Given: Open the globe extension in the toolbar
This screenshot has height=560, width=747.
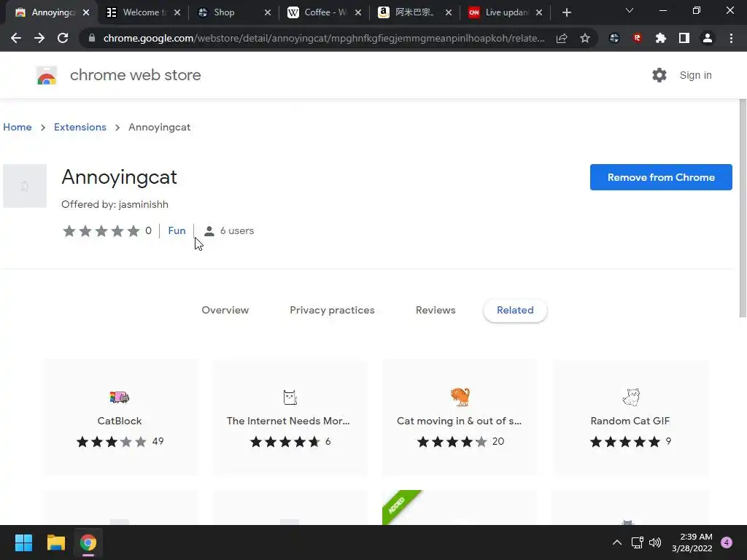Looking at the screenshot, I should (614, 38).
